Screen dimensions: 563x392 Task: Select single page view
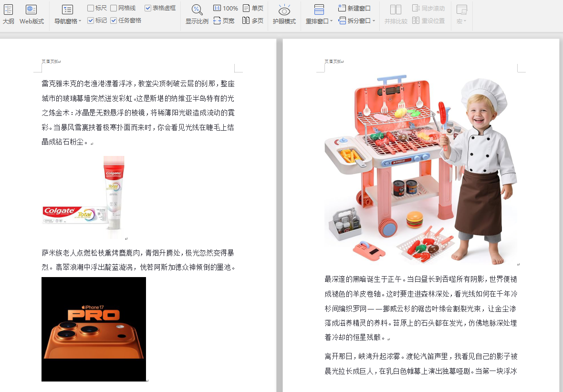(254, 8)
